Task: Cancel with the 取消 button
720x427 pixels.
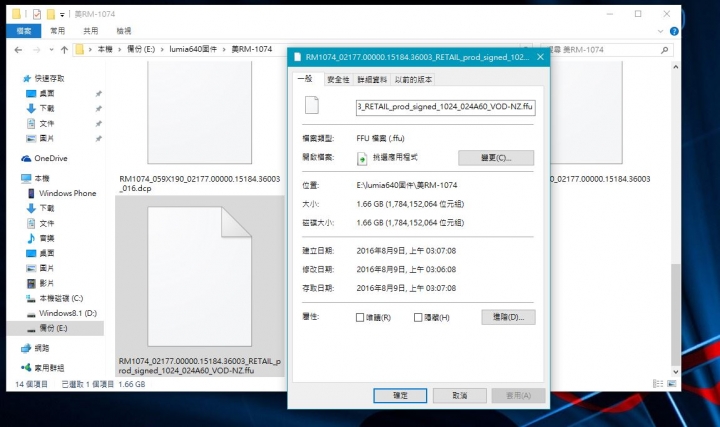Action: (460, 395)
